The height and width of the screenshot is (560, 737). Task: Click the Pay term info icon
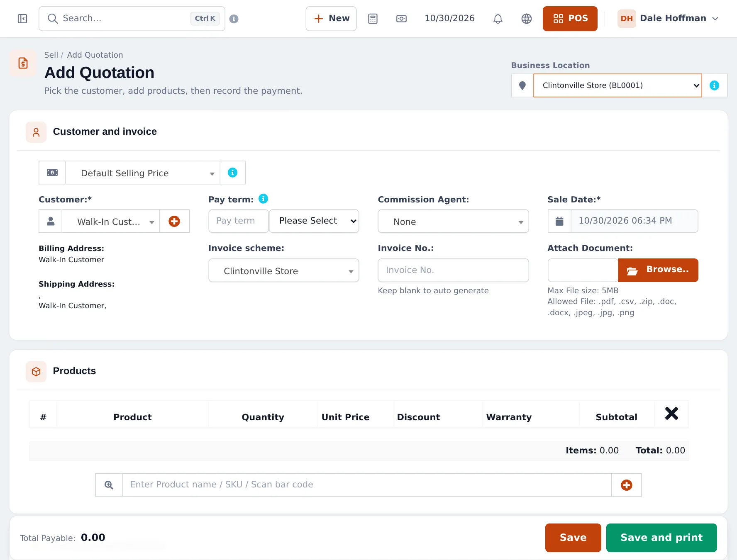(264, 199)
